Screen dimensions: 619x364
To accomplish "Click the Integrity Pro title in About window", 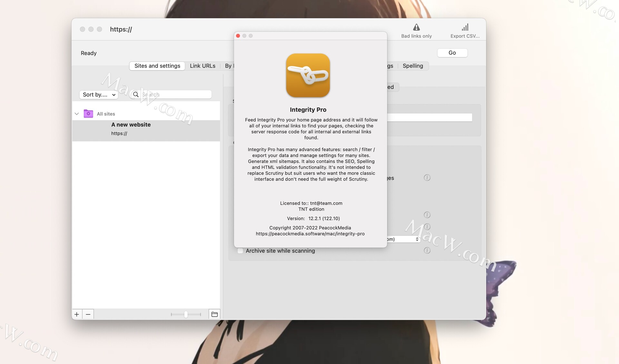I will coord(308,110).
